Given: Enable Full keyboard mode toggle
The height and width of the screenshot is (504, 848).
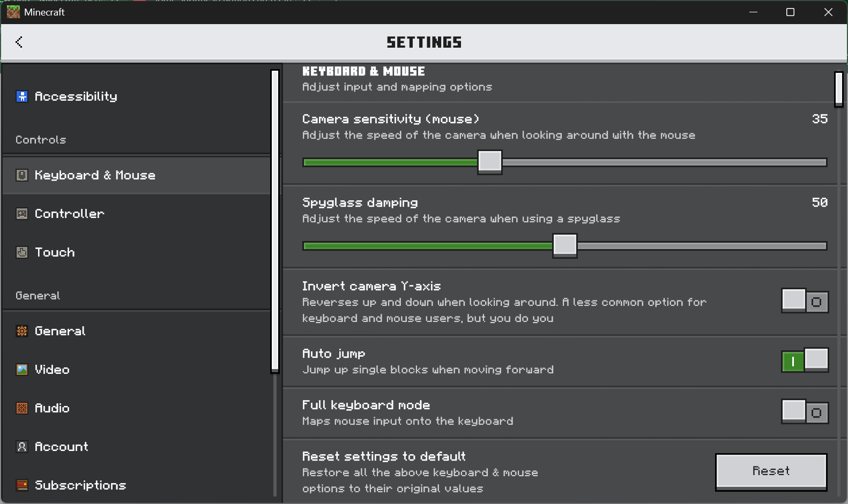Looking at the screenshot, I should point(805,412).
